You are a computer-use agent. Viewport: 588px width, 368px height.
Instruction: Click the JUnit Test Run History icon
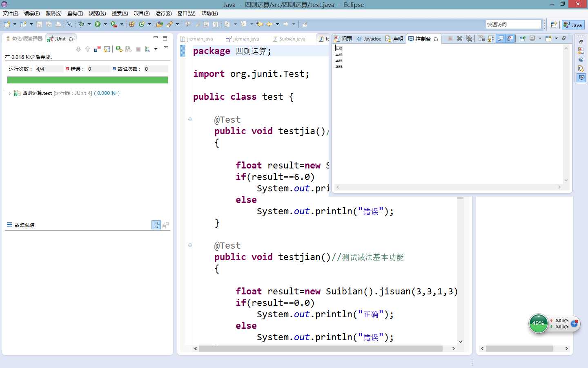[x=148, y=49]
